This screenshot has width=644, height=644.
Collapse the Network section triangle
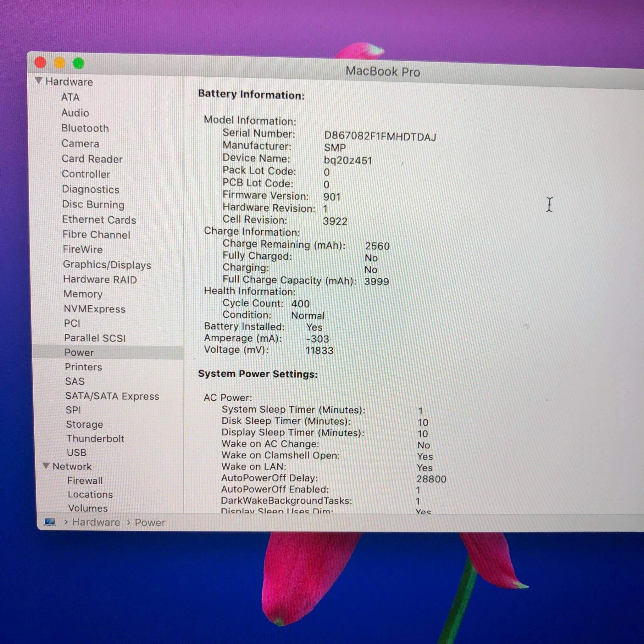(x=46, y=466)
